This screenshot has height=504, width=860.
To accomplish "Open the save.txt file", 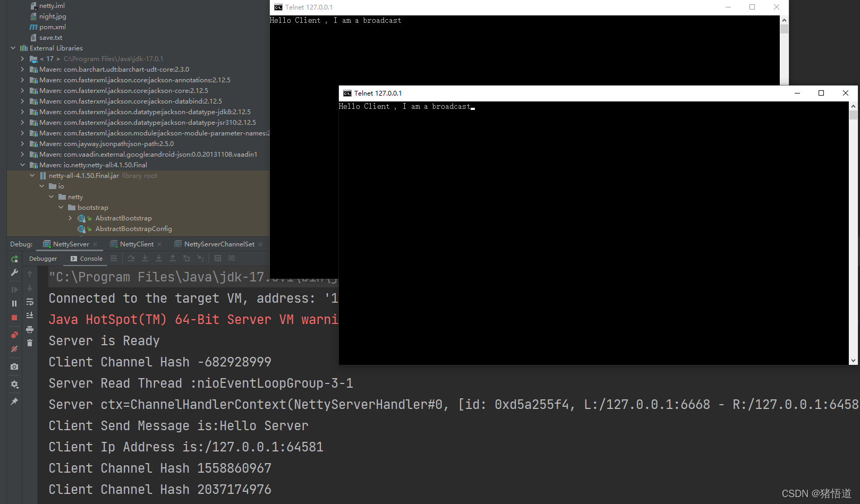I will pyautogui.click(x=50, y=38).
